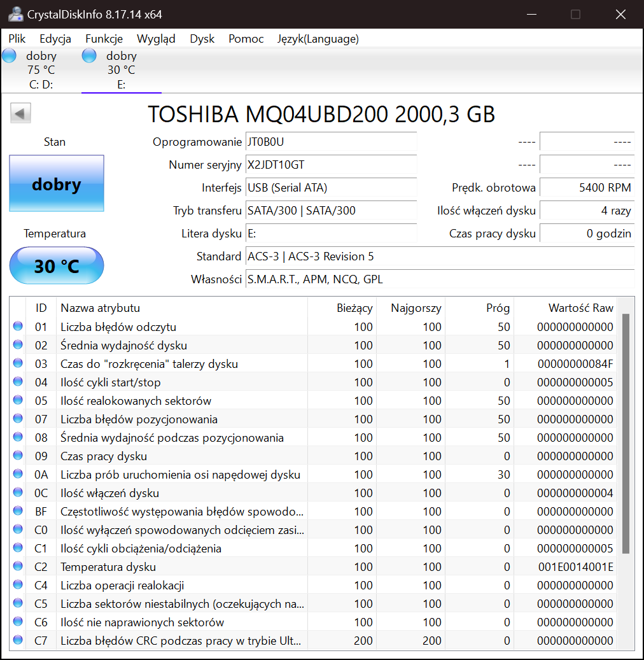
Task: Select 'Temperatura dysku' attribute name
Action: 108,567
